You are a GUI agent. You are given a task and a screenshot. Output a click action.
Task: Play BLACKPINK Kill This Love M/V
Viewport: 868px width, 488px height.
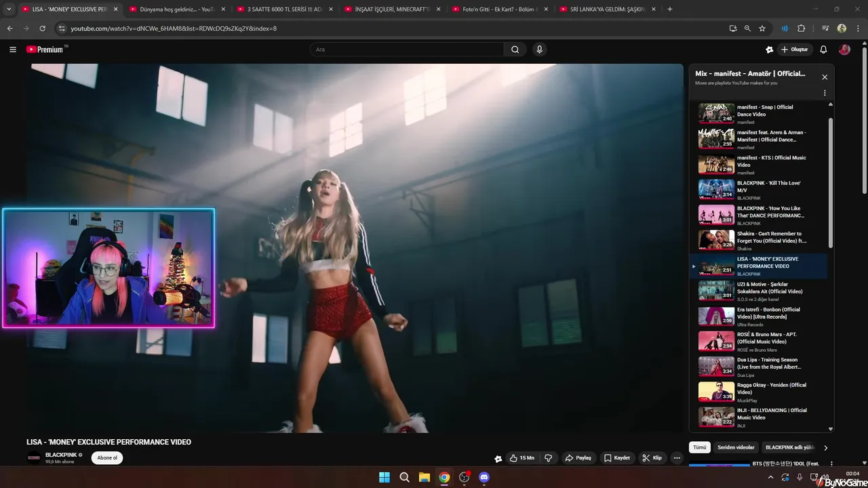(x=759, y=190)
